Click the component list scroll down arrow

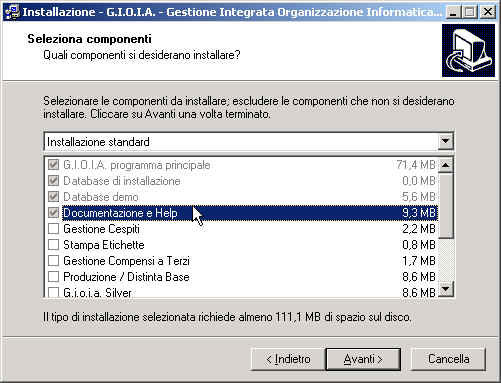coord(446,289)
